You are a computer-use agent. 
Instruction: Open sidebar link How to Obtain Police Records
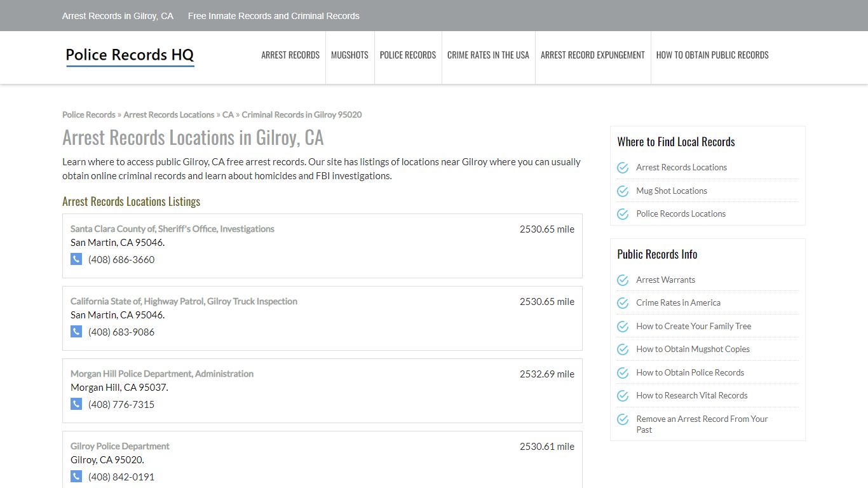point(690,372)
